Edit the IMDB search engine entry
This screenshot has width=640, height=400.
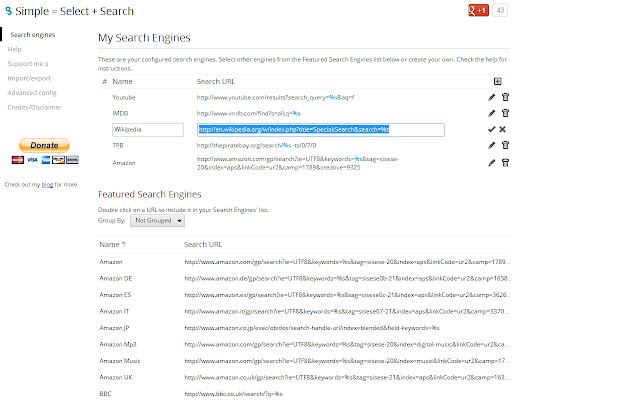(x=491, y=114)
